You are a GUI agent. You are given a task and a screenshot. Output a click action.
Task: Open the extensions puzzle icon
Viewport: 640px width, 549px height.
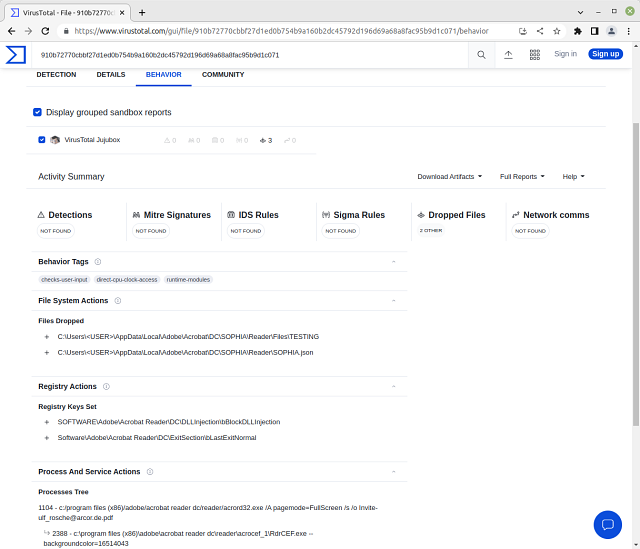point(578,31)
